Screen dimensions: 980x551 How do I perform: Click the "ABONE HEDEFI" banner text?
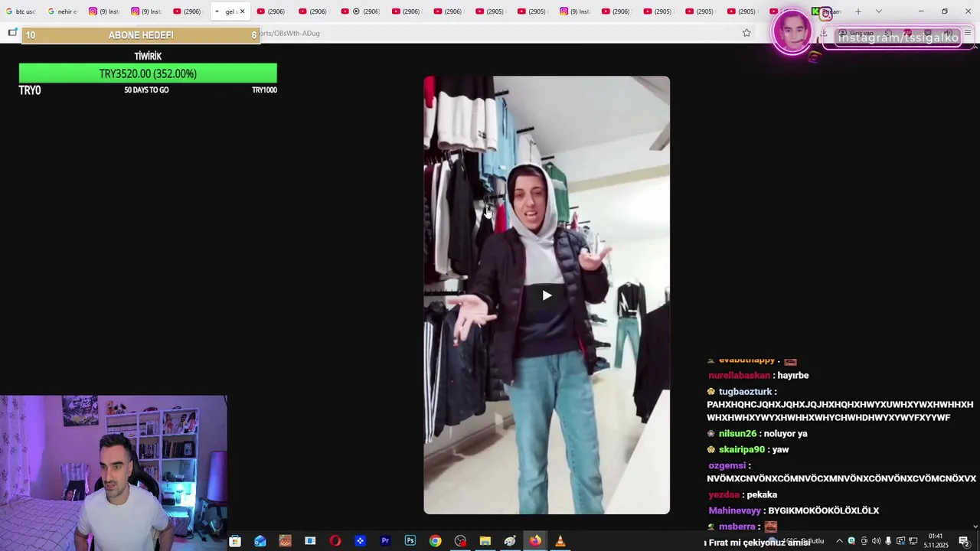(141, 35)
